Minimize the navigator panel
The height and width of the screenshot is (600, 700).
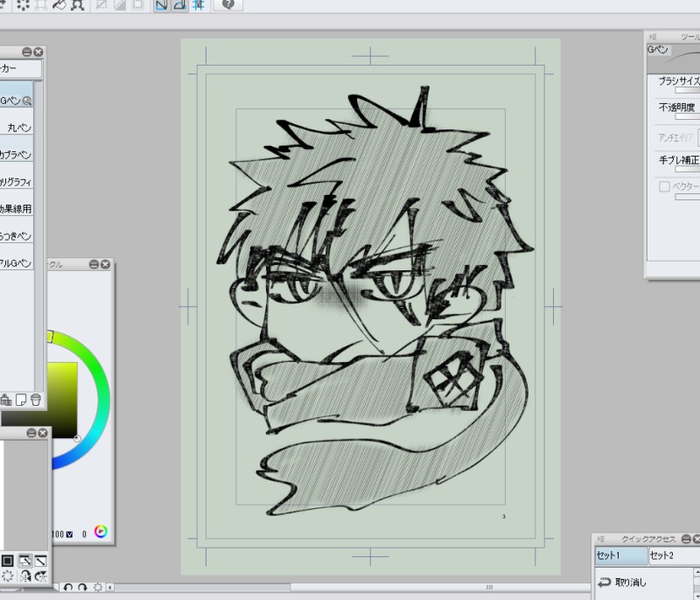31,433
